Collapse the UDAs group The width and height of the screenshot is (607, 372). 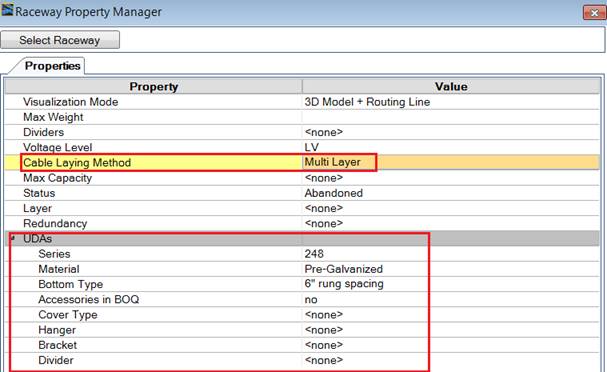12,238
